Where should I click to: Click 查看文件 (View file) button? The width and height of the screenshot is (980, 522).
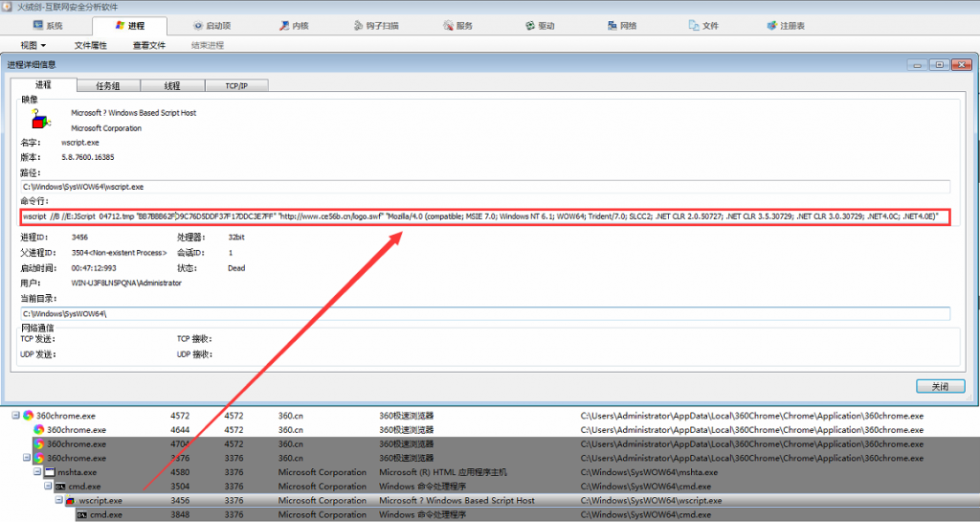tap(149, 45)
